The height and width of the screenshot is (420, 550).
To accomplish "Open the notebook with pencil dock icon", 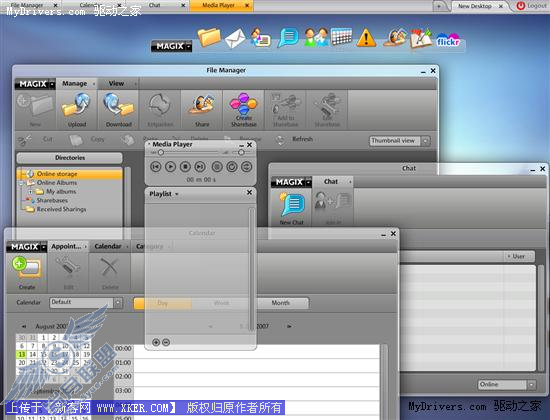I will (x=421, y=37).
